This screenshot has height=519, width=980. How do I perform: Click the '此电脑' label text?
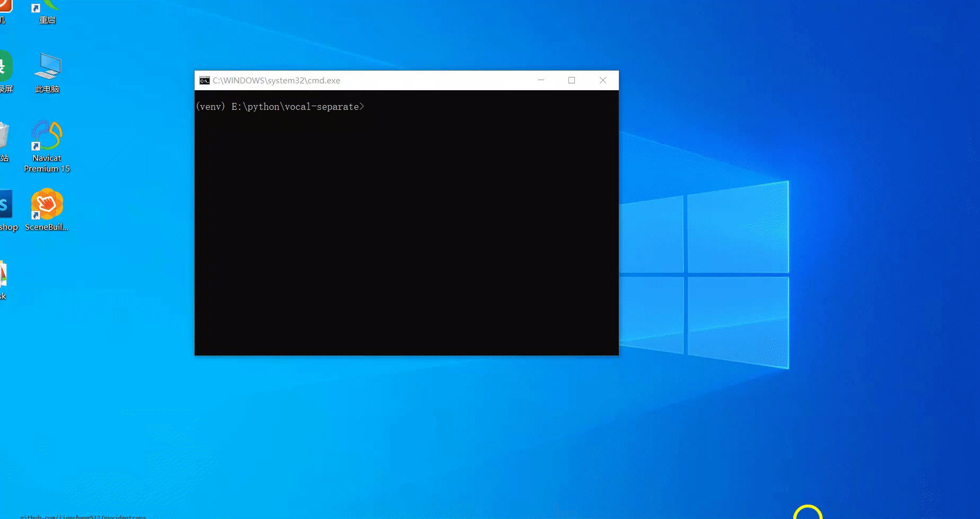click(47, 89)
